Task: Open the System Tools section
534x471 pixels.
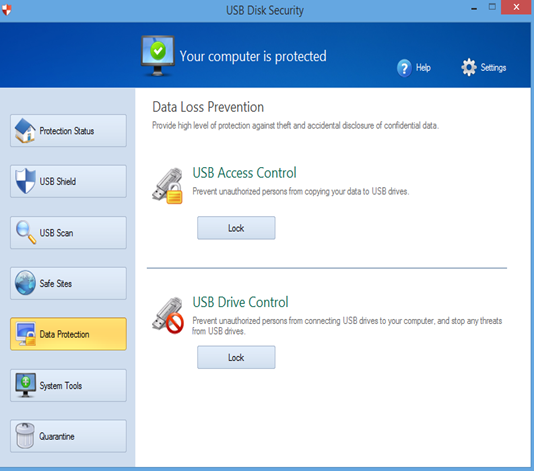Action: click(x=68, y=385)
